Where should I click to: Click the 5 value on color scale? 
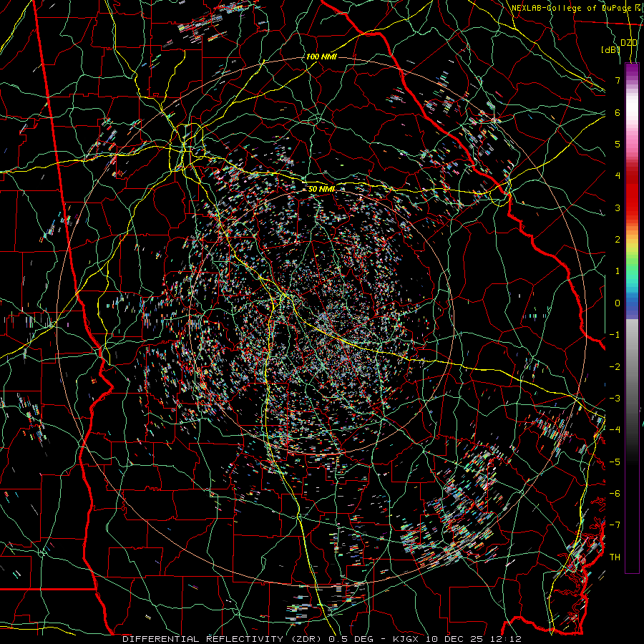(618, 144)
